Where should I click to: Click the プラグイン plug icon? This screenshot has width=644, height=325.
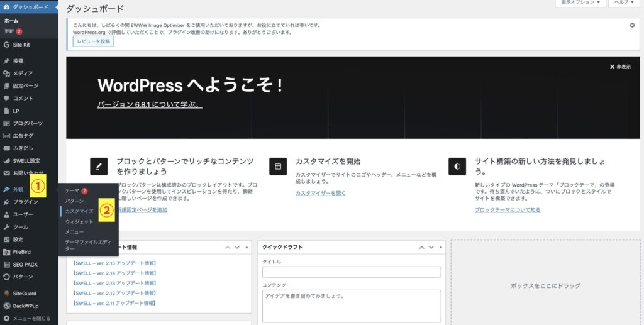coord(6,202)
